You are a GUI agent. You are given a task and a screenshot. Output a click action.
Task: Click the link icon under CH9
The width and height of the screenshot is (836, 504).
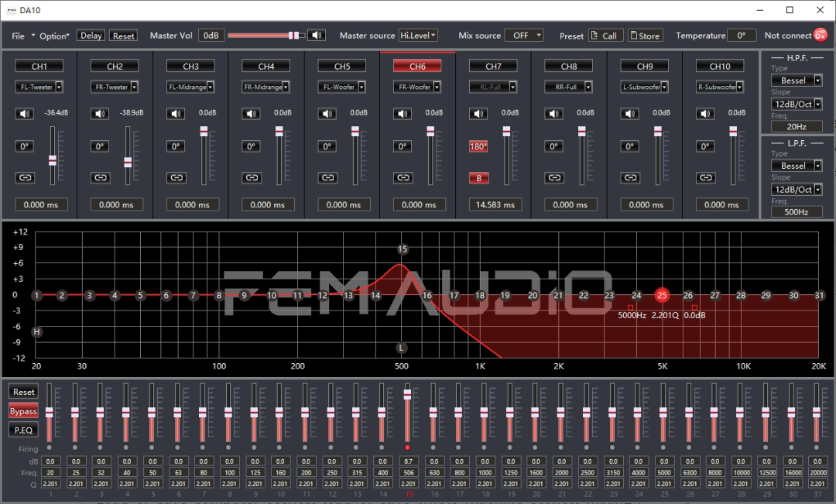coord(630,177)
